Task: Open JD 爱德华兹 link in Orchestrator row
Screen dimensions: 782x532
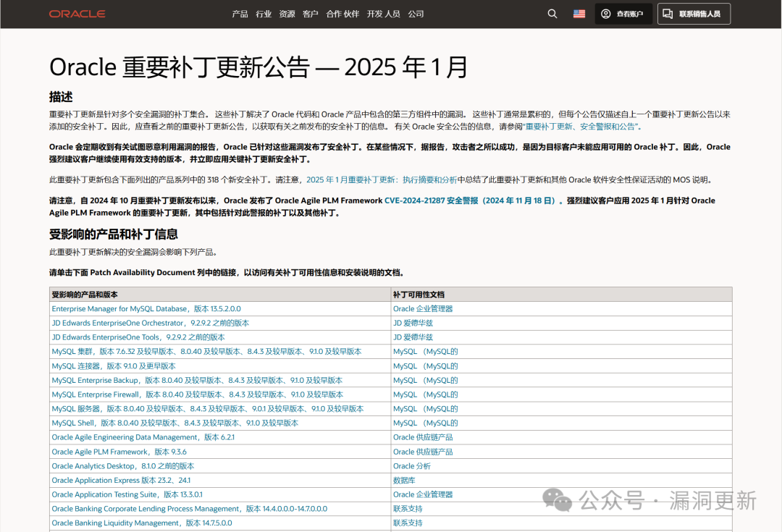Action: (x=413, y=323)
